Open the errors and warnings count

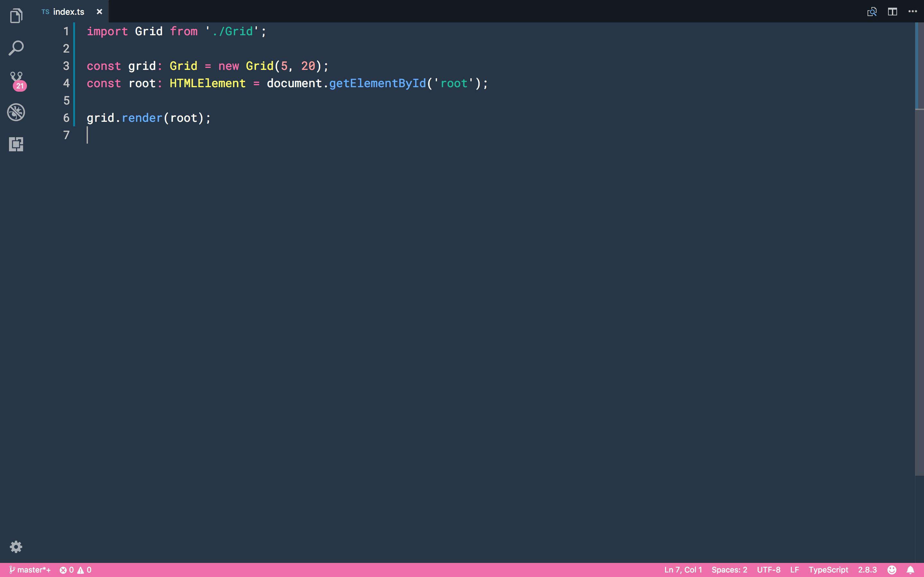(x=76, y=570)
